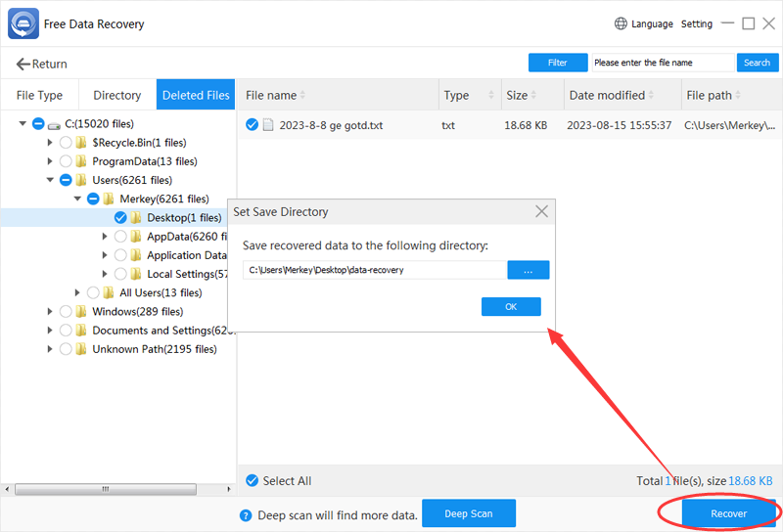This screenshot has width=783, height=532.
Task: Switch to the Directory tab
Action: [117, 96]
